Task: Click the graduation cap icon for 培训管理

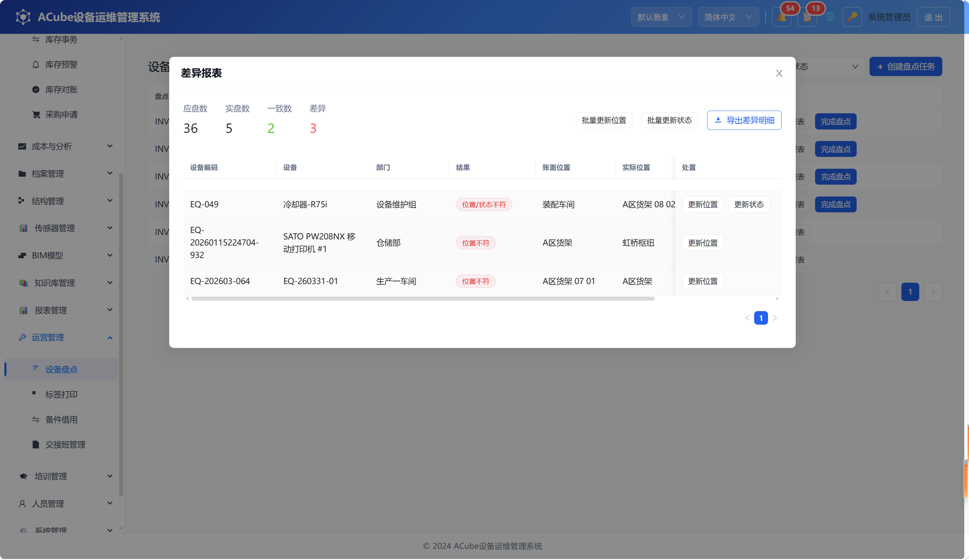Action: [23, 476]
